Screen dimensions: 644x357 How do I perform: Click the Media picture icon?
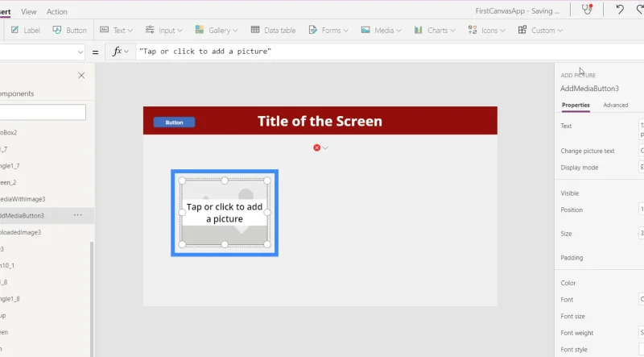click(365, 30)
